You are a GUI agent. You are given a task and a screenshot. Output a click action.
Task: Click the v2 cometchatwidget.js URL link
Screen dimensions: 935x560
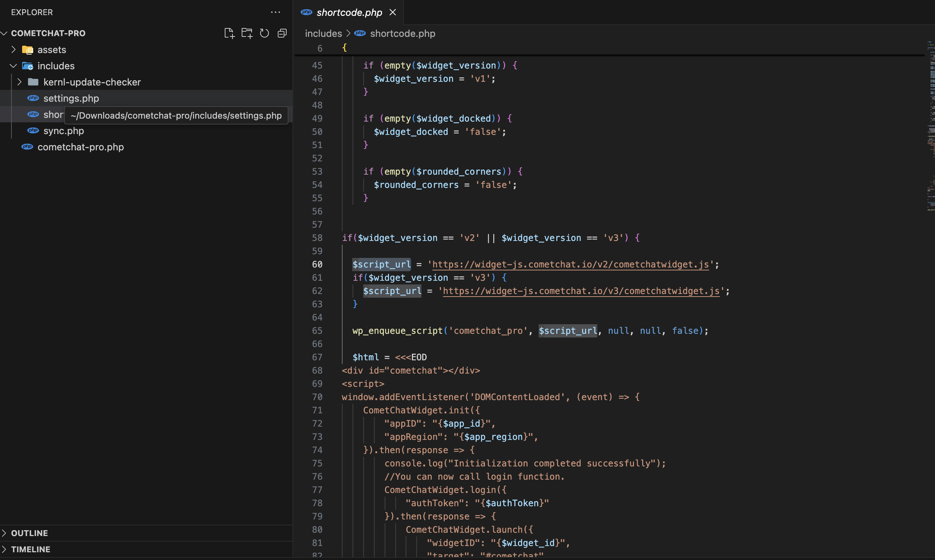tap(571, 265)
